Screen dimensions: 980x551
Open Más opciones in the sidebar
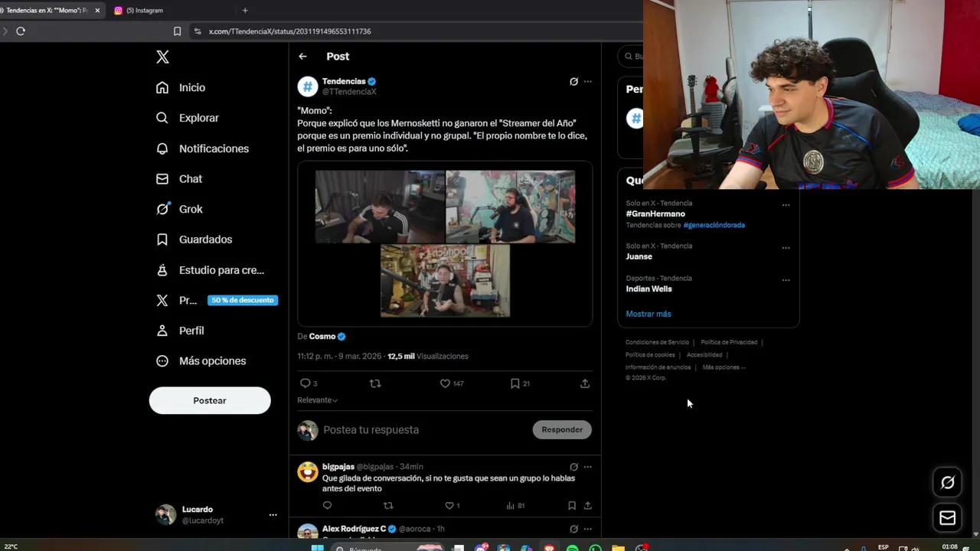coord(201,361)
